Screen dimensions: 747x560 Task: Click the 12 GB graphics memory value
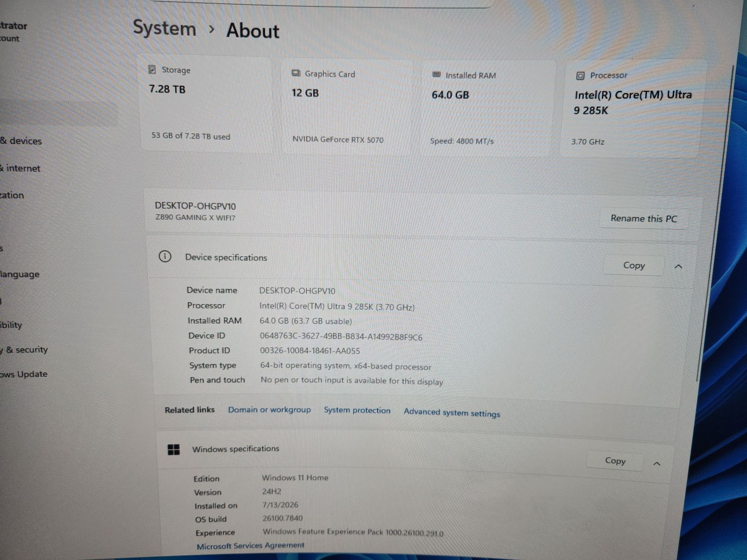pos(305,93)
